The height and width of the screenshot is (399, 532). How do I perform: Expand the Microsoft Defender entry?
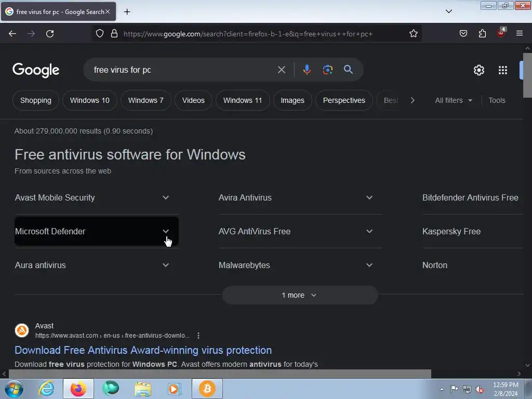pos(97,231)
